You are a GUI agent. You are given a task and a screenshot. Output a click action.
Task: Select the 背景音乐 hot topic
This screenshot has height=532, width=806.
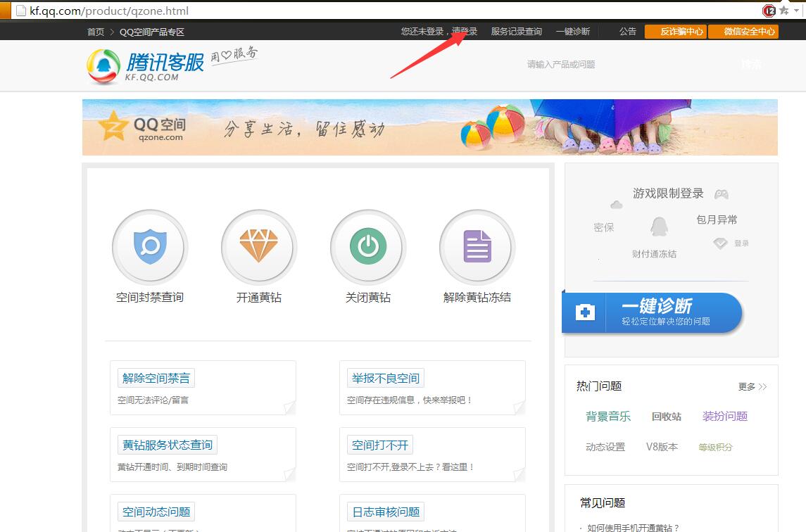(608, 417)
